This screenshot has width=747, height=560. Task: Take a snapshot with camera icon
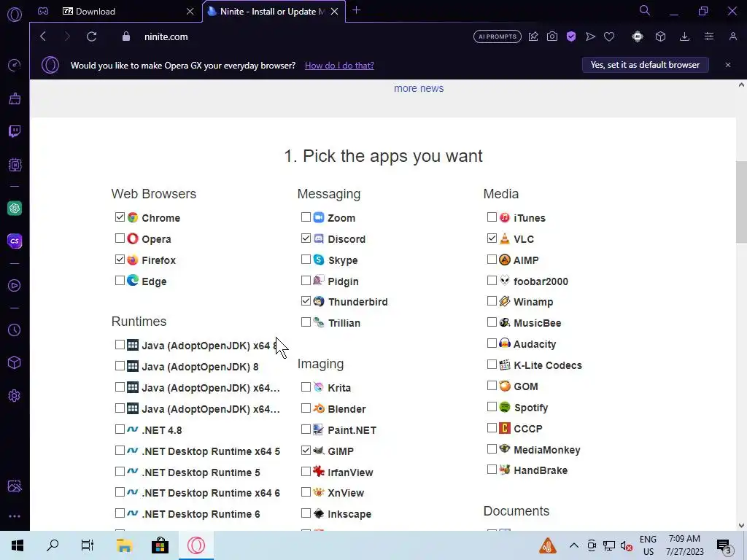click(552, 36)
